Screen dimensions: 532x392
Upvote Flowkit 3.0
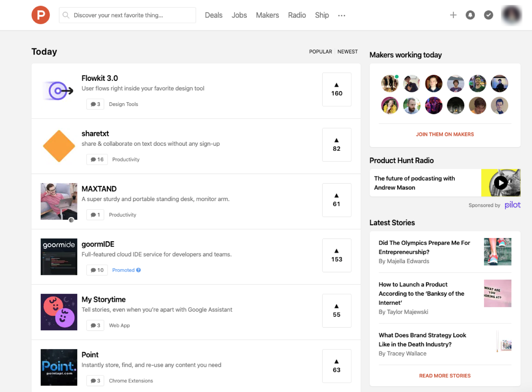pyautogui.click(x=336, y=89)
